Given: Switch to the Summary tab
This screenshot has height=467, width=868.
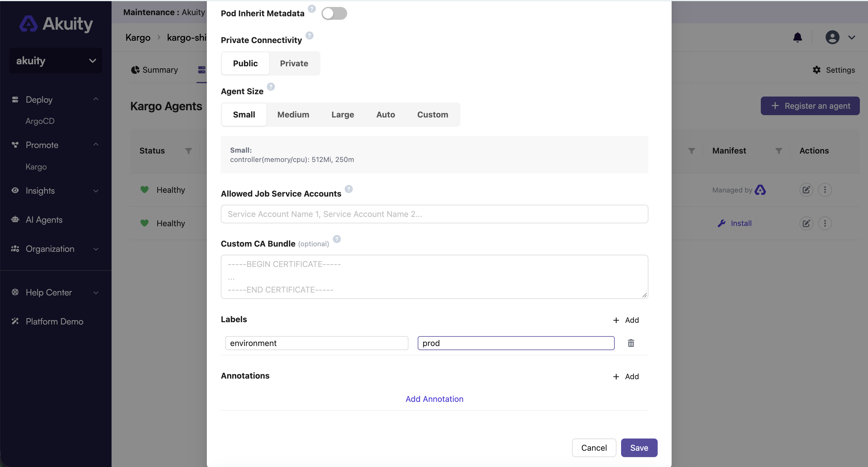Looking at the screenshot, I should [x=154, y=70].
